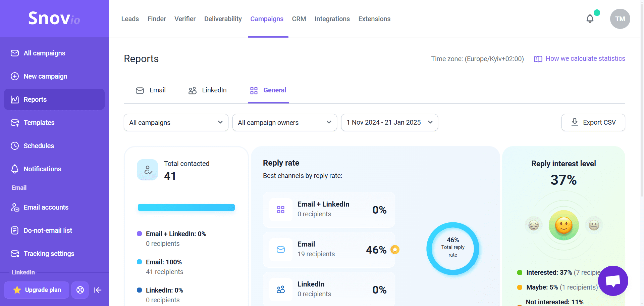Open the How we calculate statistics link
Image resolution: width=644 pixels, height=306 pixels.
(x=585, y=58)
